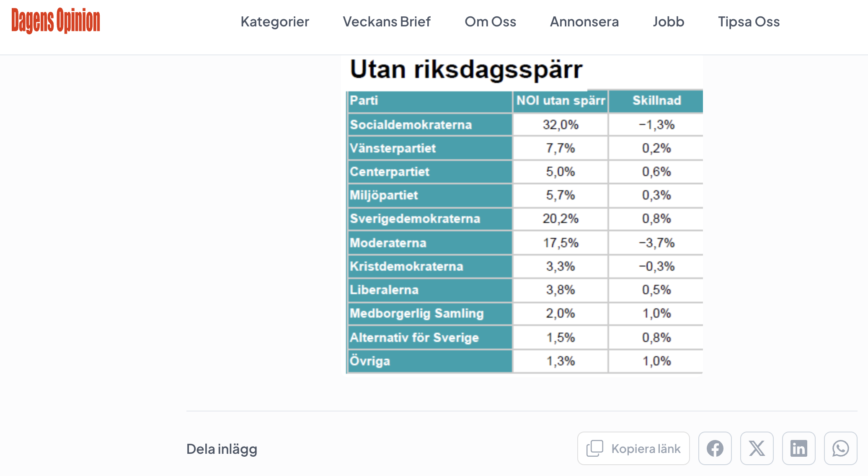
Task: Open the Om Oss page
Action: pyautogui.click(x=490, y=22)
